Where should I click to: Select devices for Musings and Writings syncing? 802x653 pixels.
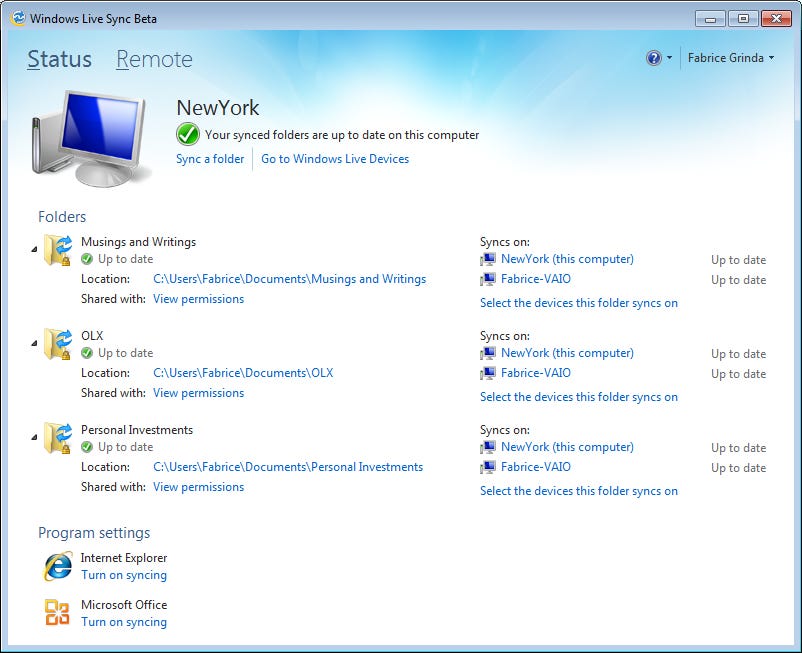(x=579, y=303)
